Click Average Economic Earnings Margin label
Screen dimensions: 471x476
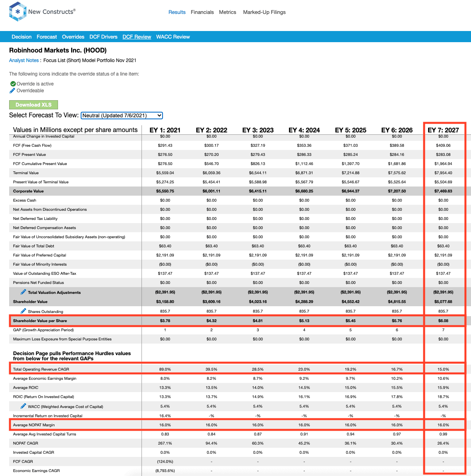[45, 378]
